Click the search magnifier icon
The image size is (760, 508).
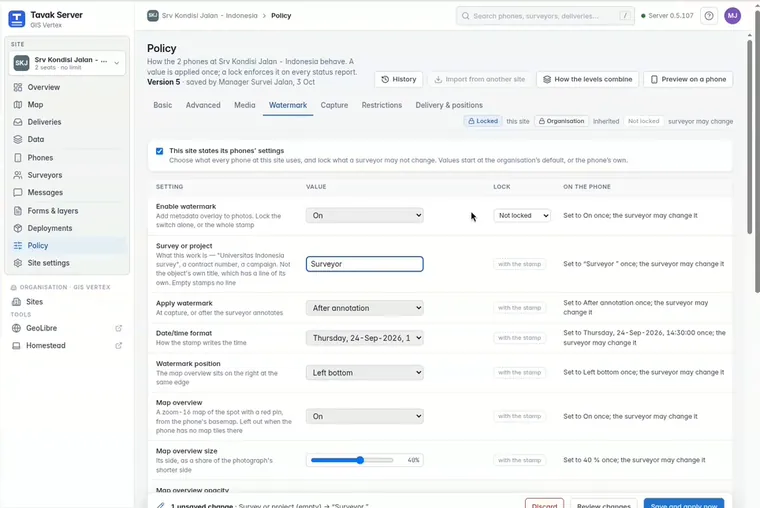click(x=465, y=16)
